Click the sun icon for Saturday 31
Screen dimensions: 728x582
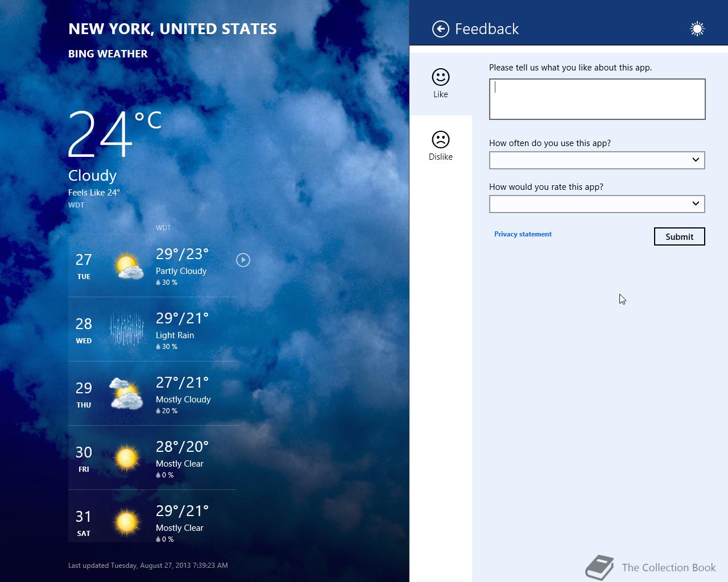point(126,522)
